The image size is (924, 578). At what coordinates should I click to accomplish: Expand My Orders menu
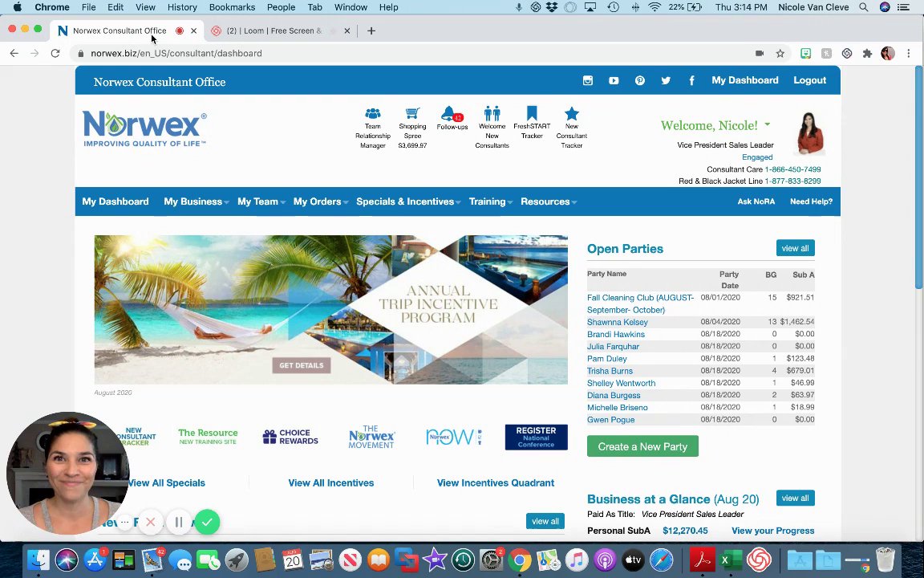[x=321, y=201]
